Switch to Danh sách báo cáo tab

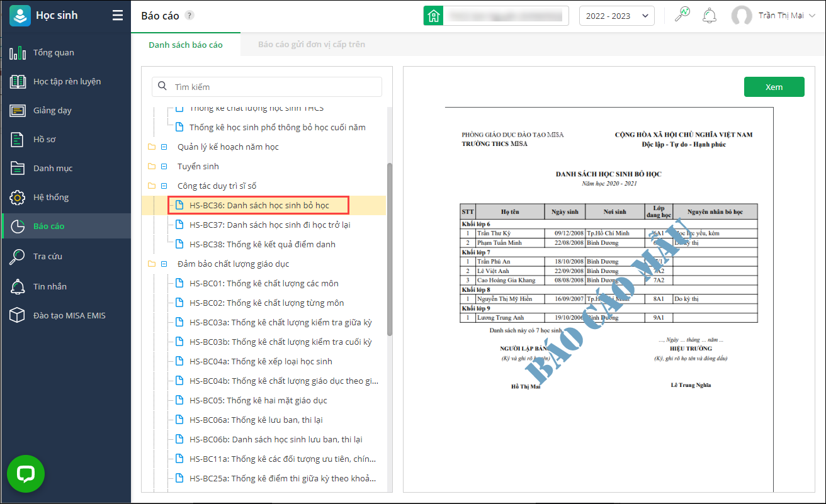(186, 45)
